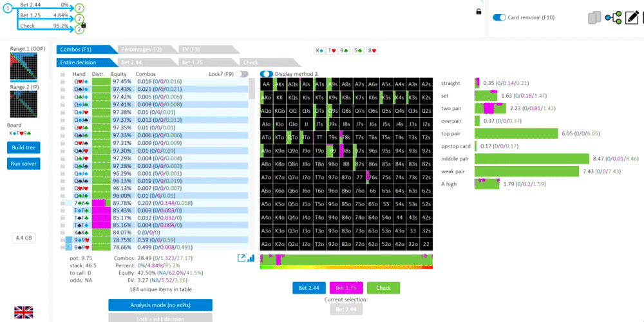Toggle Display method 2 switch
The width and height of the screenshot is (644, 322).
point(267,73)
